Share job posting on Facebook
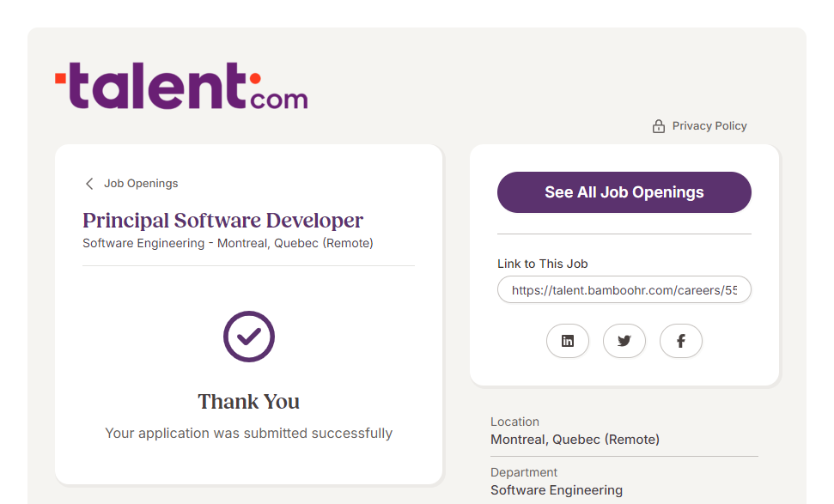The width and height of the screenshot is (834, 504). [681, 341]
